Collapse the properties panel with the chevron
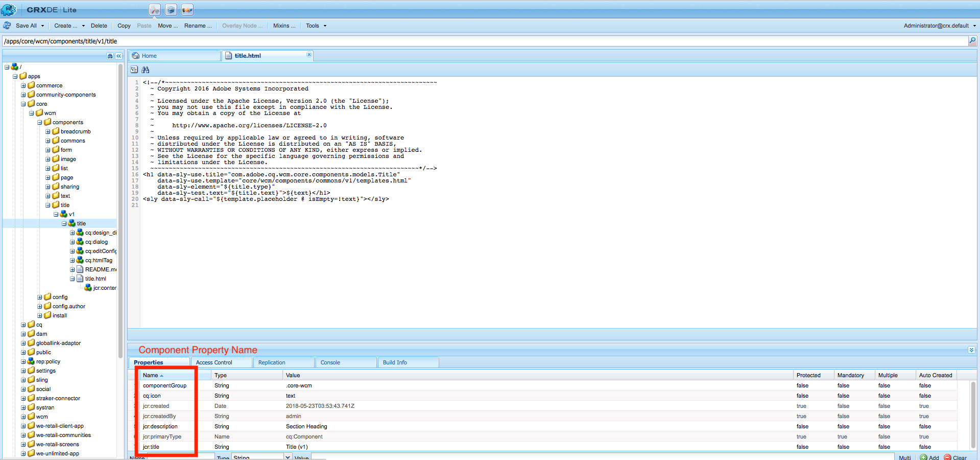The width and height of the screenshot is (980, 460). coord(971,350)
